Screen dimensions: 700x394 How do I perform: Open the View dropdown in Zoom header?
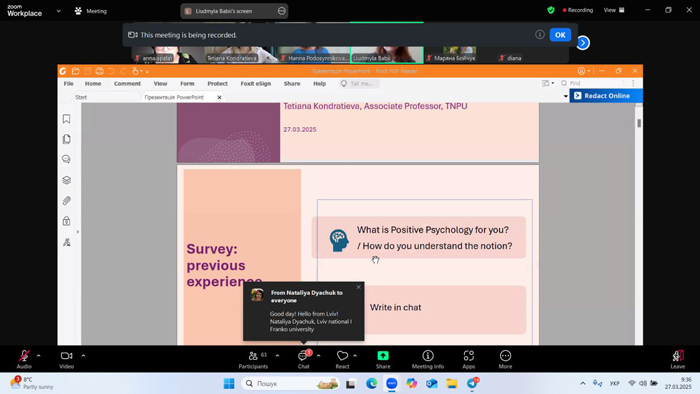pyautogui.click(x=614, y=10)
